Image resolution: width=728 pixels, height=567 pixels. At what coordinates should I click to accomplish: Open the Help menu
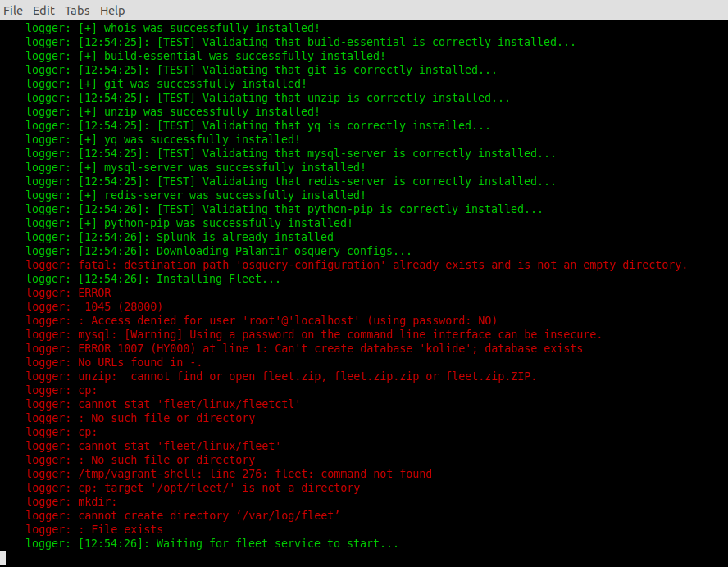click(x=112, y=11)
